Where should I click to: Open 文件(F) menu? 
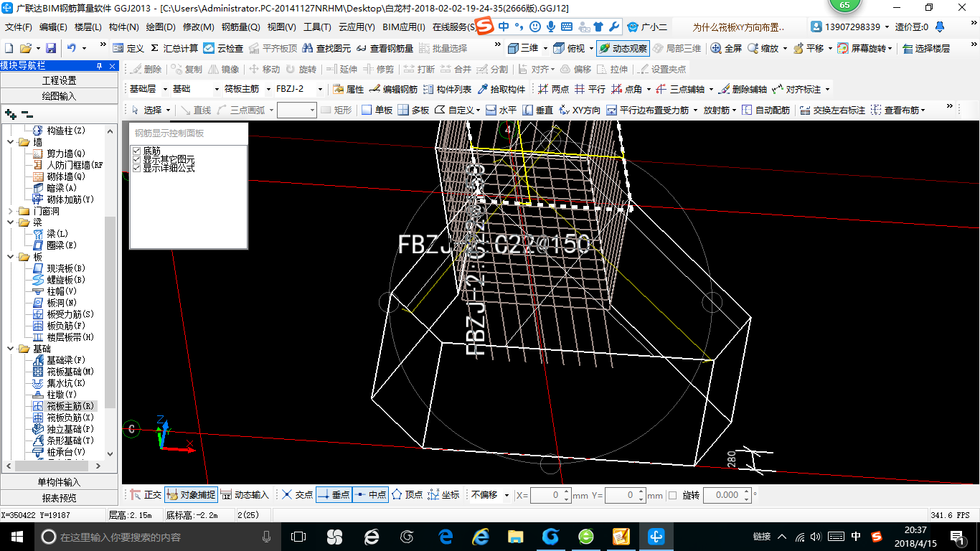[19, 27]
